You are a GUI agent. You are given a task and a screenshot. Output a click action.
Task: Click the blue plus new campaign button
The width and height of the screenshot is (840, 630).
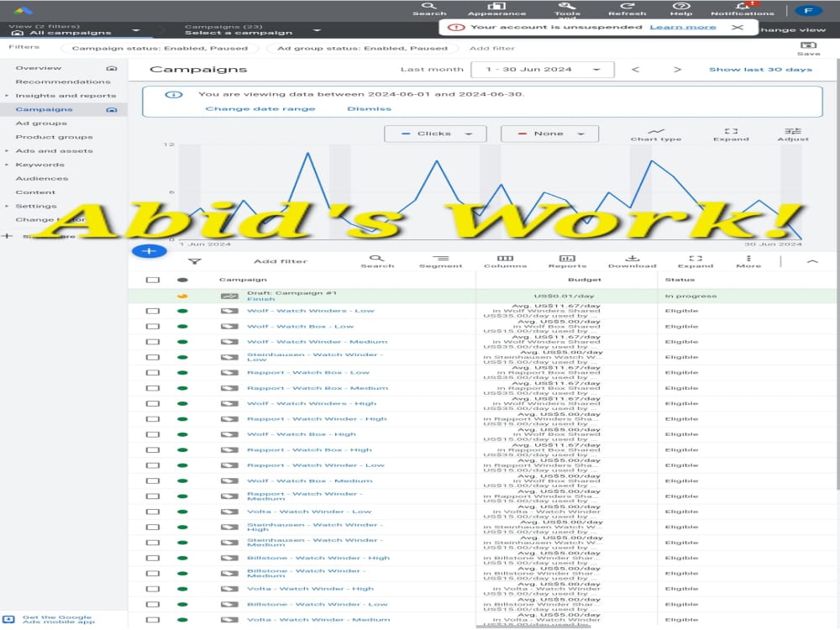pyautogui.click(x=149, y=250)
